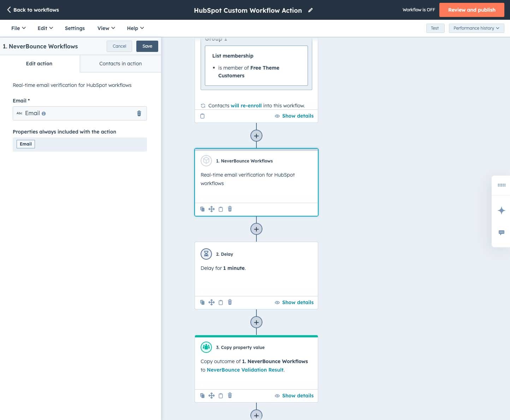Viewport: 510px width, 420px height.
Task: Click clipboard icon on Delay card
Action: click(221, 302)
